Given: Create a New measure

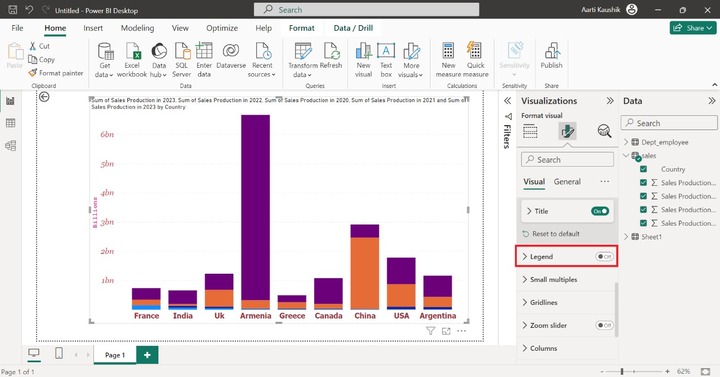Looking at the screenshot, I should [x=449, y=60].
